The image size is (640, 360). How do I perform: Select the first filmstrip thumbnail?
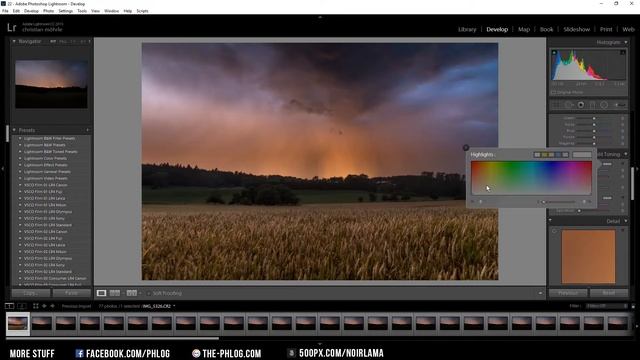(18, 324)
